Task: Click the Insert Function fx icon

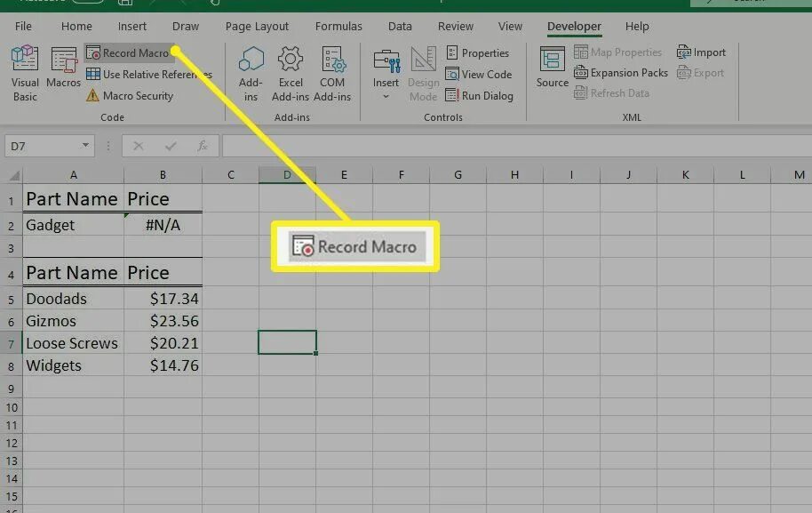Action: pyautogui.click(x=203, y=146)
